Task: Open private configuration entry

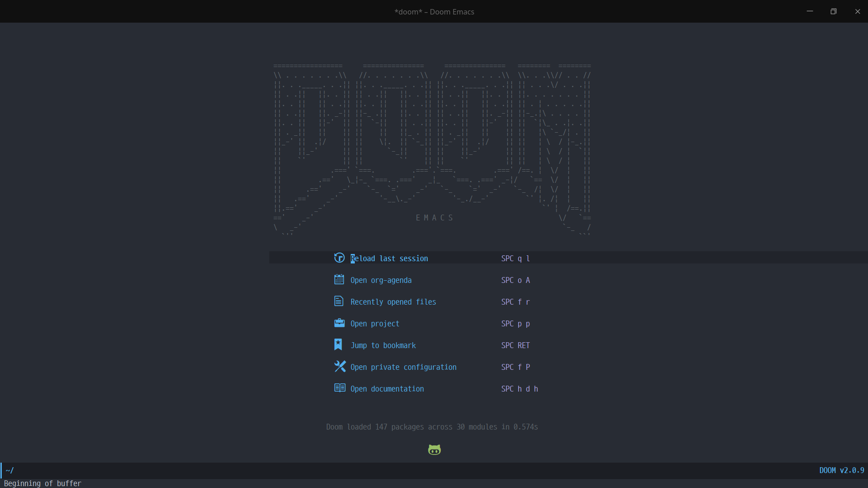Action: point(403,367)
